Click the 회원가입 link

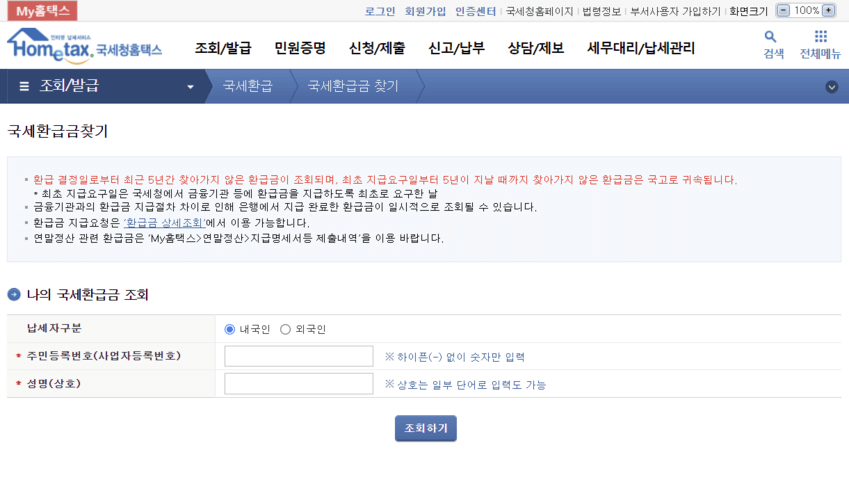click(425, 11)
